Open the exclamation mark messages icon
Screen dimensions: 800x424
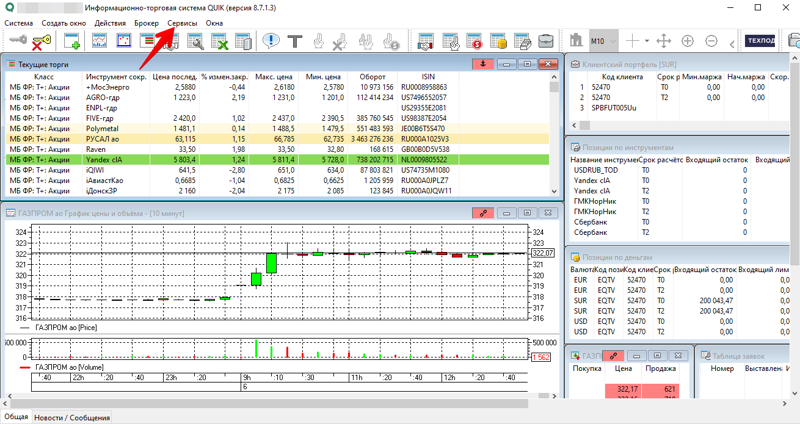(x=271, y=41)
